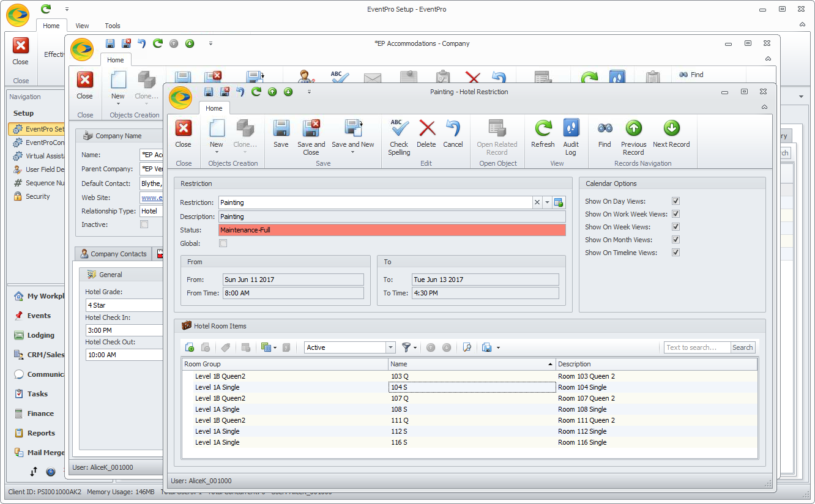Image resolution: width=815 pixels, height=504 pixels.
Task: Click the Room Group column header
Action: point(285,364)
